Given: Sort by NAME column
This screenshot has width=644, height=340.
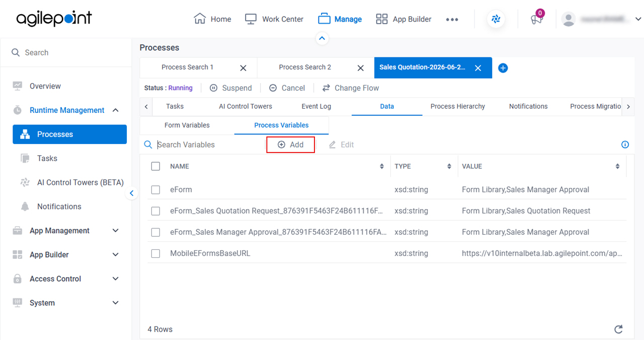Looking at the screenshot, I should 382,166.
